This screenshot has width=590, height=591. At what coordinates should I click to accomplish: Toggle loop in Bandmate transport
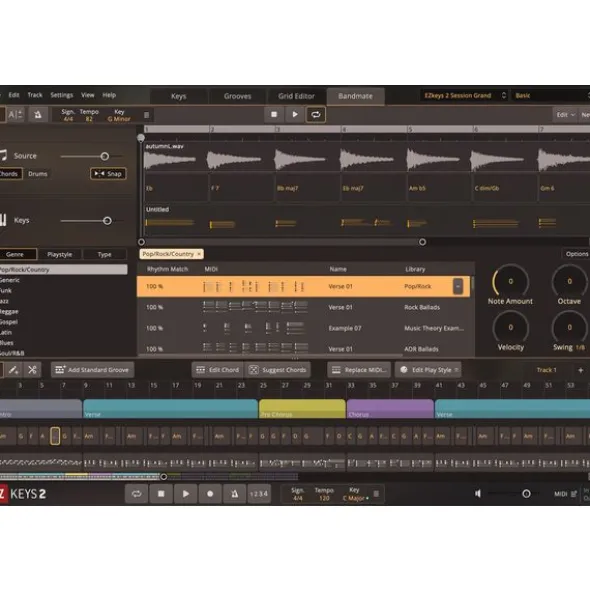click(x=316, y=115)
